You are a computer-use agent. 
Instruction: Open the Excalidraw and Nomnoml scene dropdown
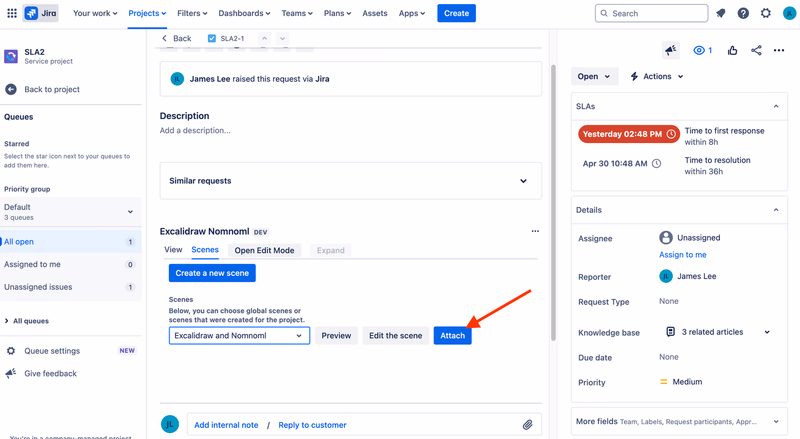tap(239, 335)
